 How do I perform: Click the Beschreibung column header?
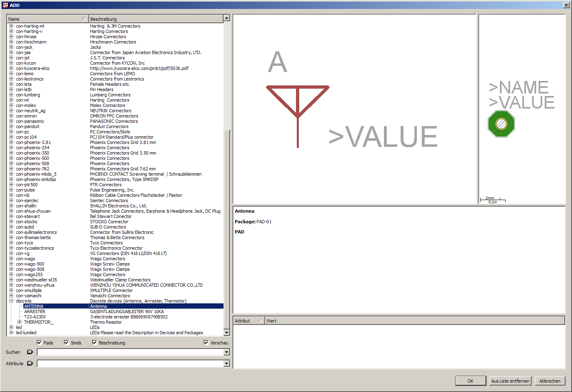click(156, 19)
